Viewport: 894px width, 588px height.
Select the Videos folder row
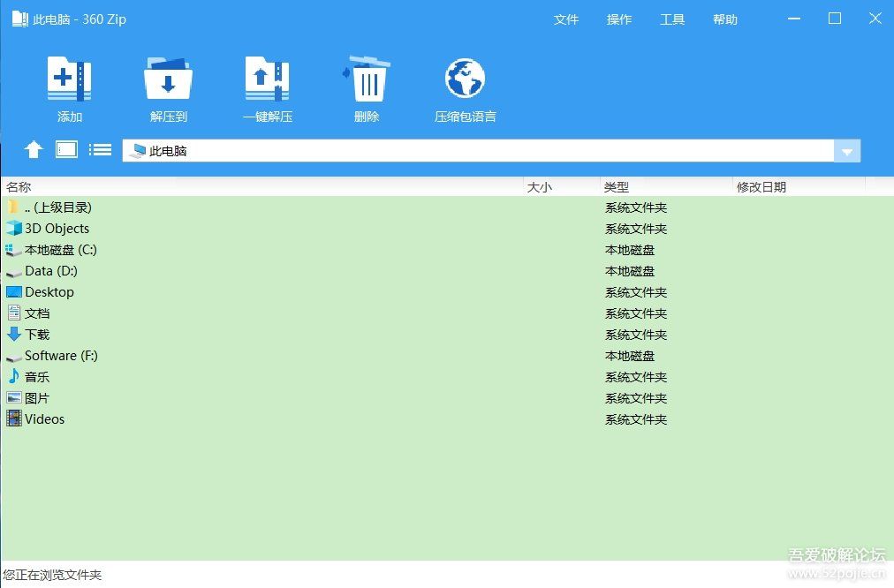coord(447,418)
